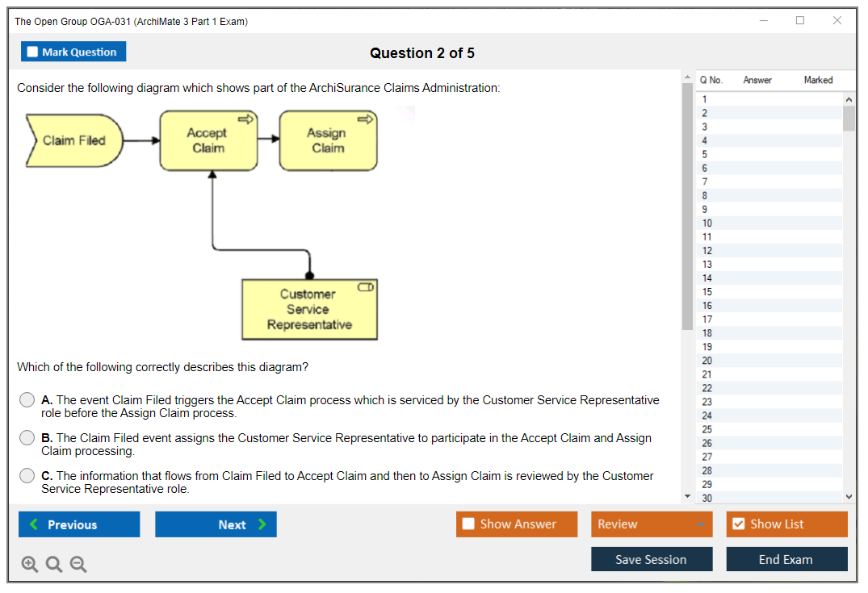This screenshot has height=593, width=868.
Task: Pick answer option C radio button
Action: pos(27,476)
